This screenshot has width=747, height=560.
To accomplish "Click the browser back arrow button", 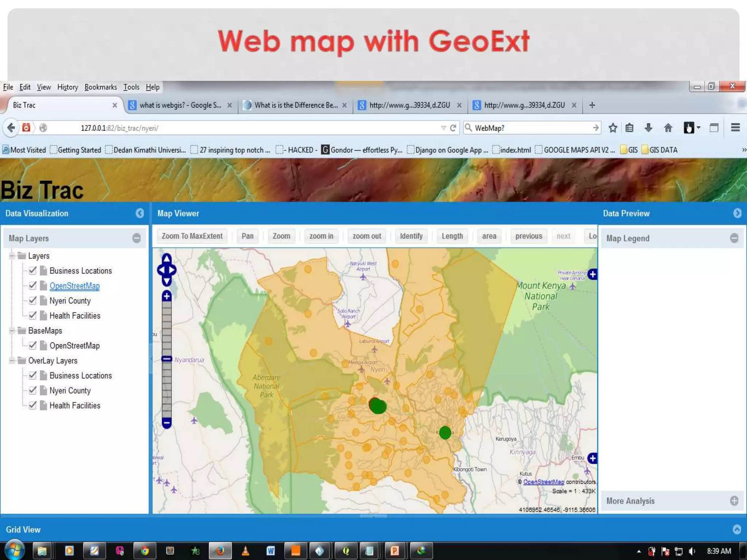I will [11, 128].
